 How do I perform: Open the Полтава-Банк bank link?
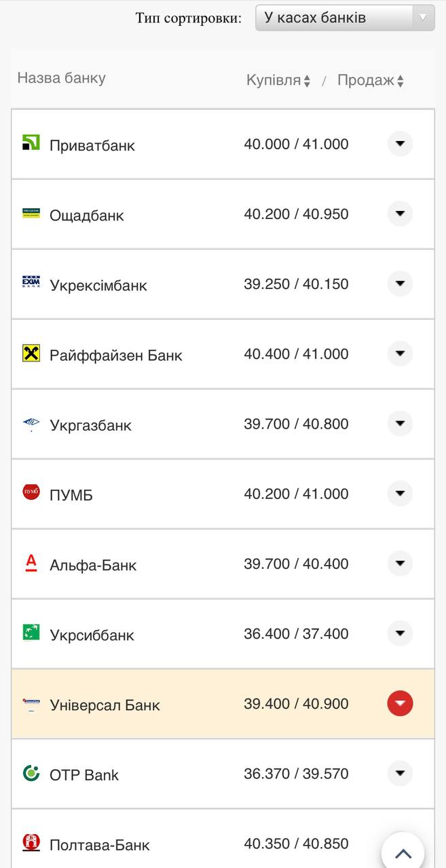(x=99, y=845)
